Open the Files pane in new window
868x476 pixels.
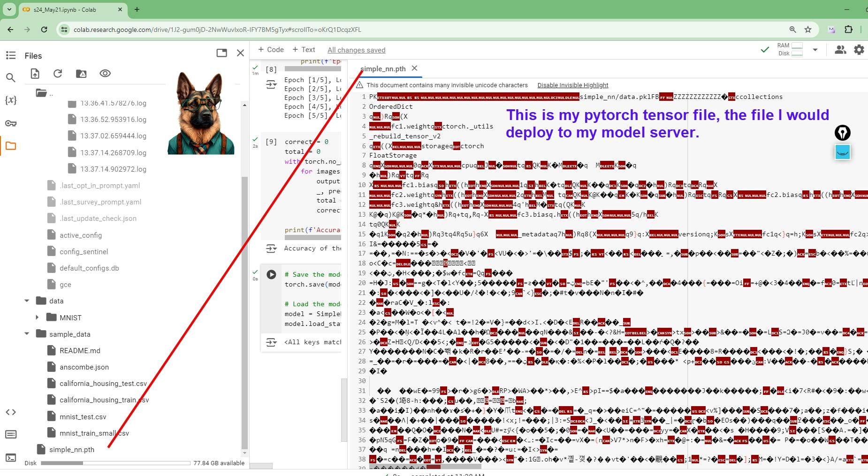click(222, 53)
